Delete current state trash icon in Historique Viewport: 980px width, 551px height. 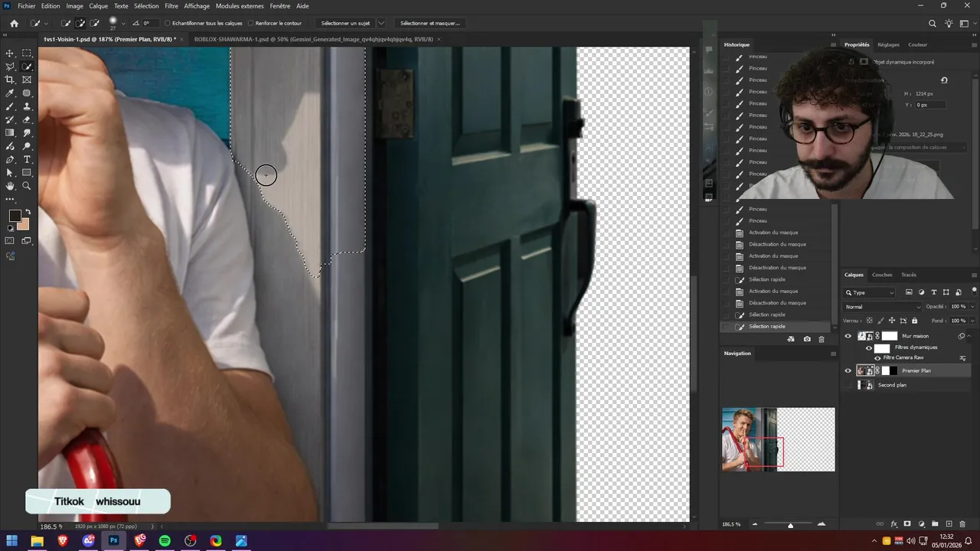click(822, 339)
